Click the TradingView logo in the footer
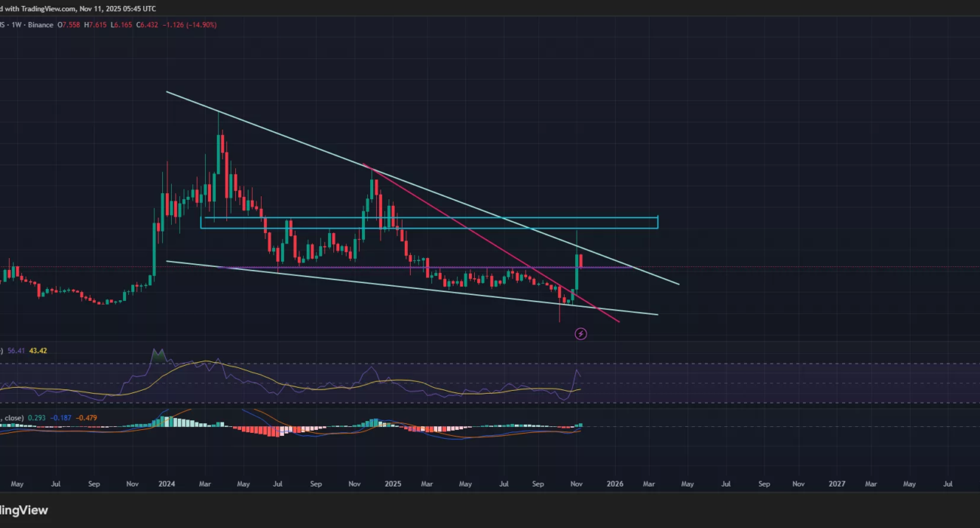Viewport: 980px width, 528px height. click(24, 511)
